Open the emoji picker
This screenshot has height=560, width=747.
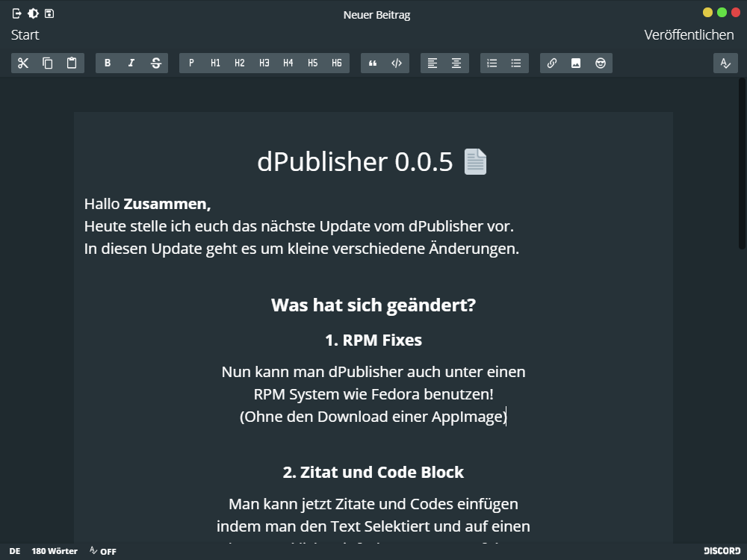pyautogui.click(x=601, y=63)
